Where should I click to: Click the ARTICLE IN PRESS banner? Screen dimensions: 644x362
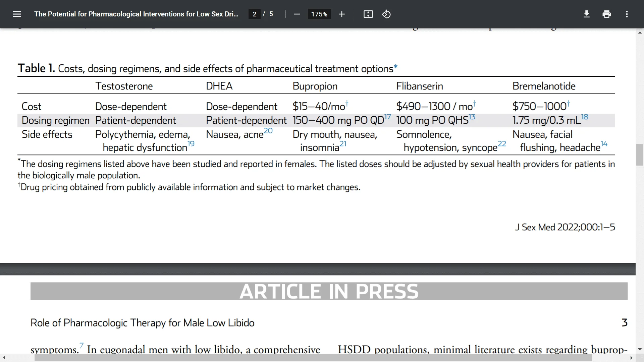point(329,291)
